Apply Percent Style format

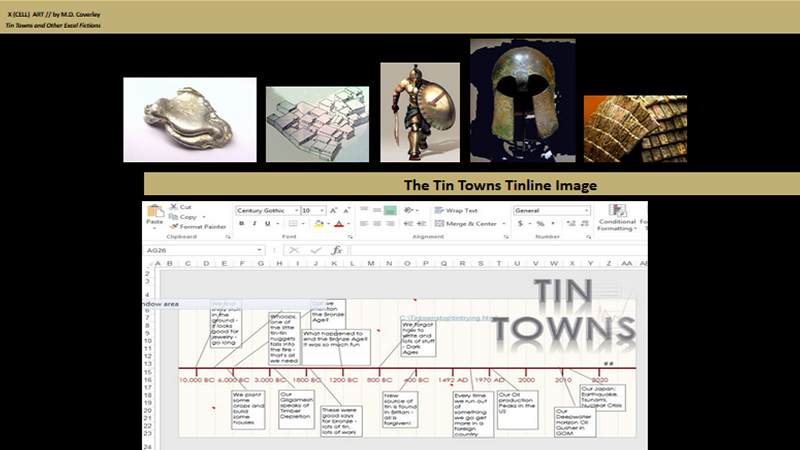coord(540,223)
